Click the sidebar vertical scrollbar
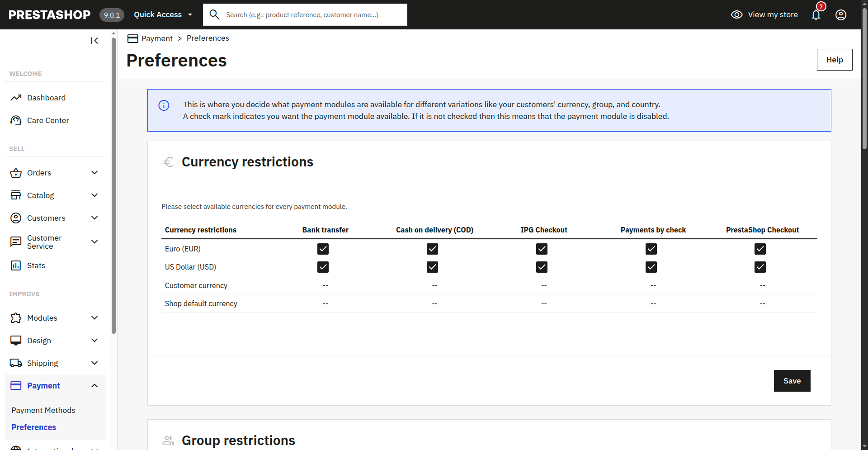The width and height of the screenshot is (868, 450). click(x=113, y=185)
